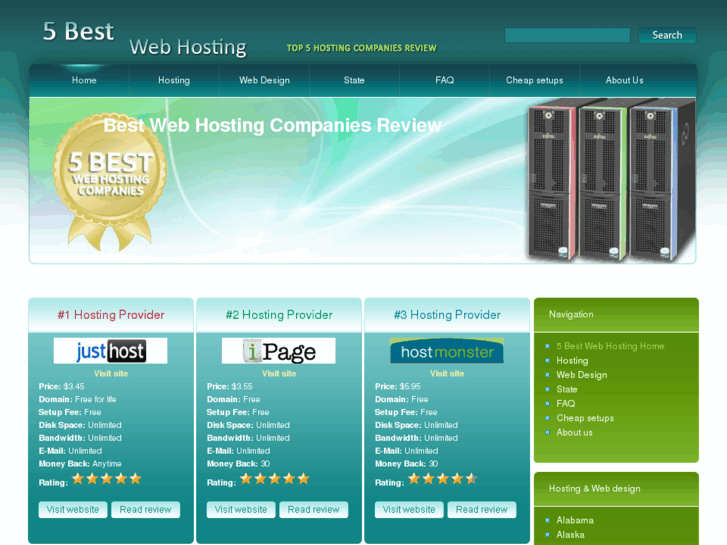Click Visit website button for hostmonster
Screen dimensions: 727x545
[x=409, y=509]
